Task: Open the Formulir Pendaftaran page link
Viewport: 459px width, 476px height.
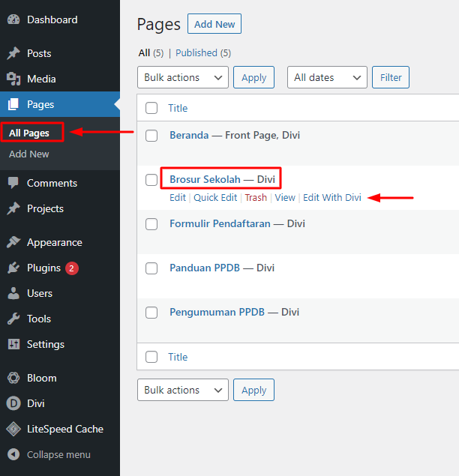Action: click(220, 223)
